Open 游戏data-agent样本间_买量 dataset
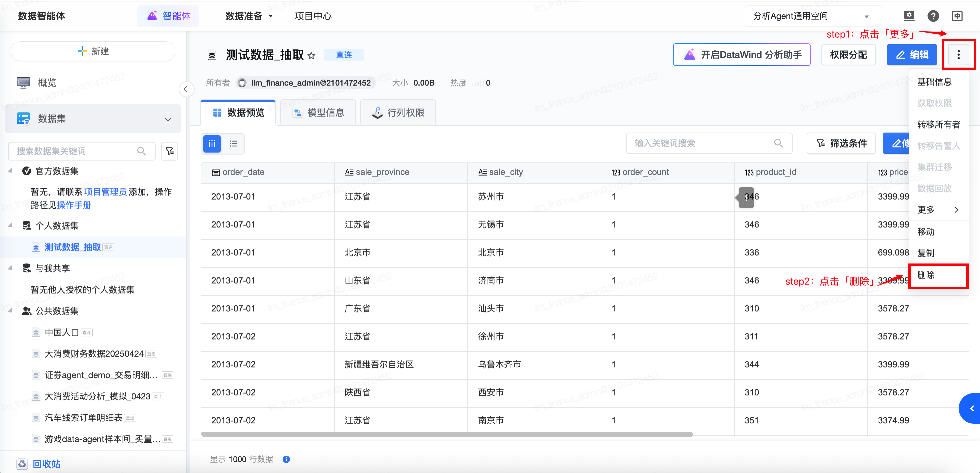The height and width of the screenshot is (473, 980). pos(102,439)
